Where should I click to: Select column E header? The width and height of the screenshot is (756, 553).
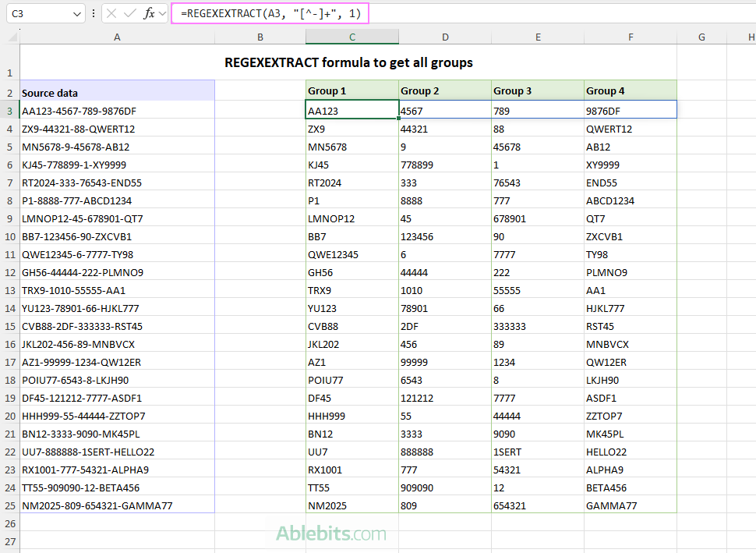[538, 37]
